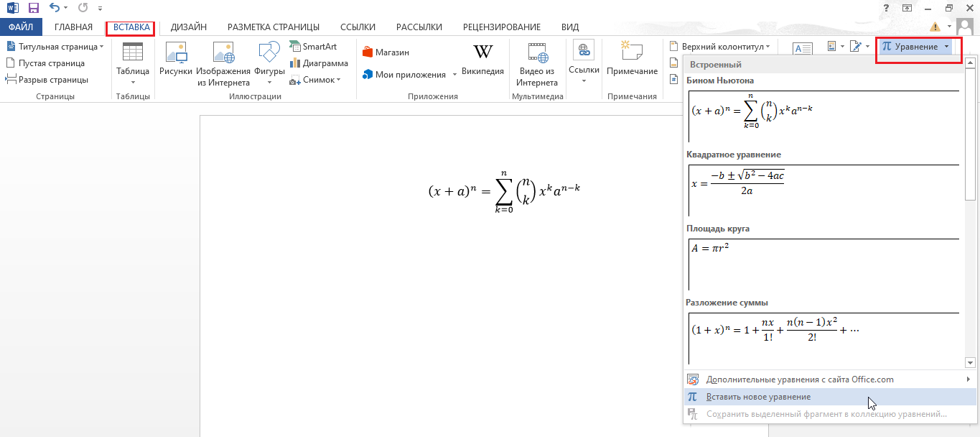Insert a Диаграмма chart
The image size is (980, 437).
tap(319, 63)
